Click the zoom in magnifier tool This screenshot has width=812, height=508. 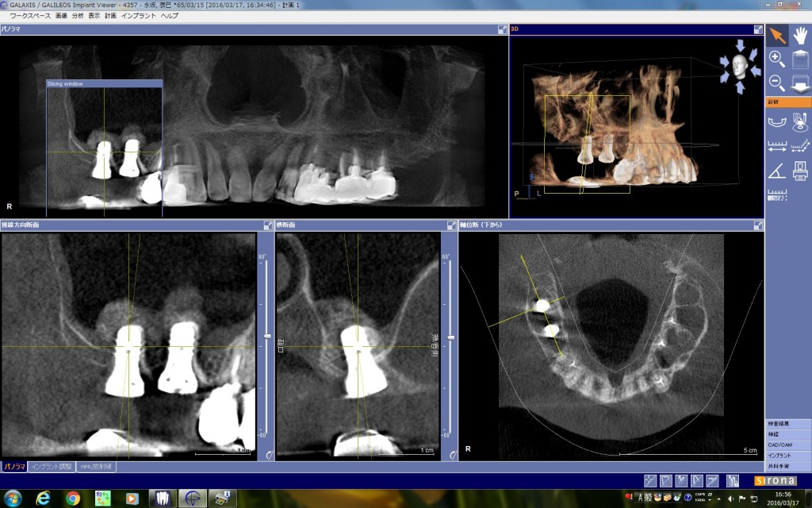(777, 59)
